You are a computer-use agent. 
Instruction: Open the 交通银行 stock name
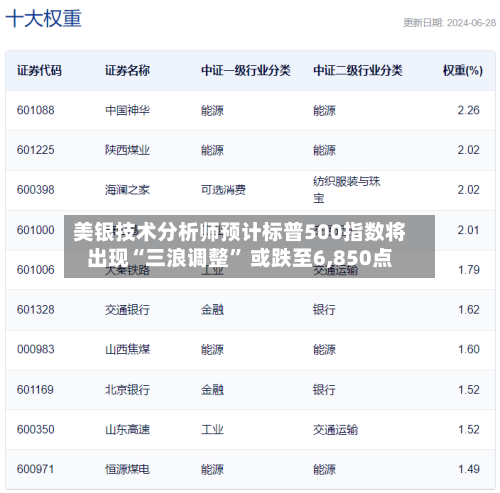pos(127,310)
